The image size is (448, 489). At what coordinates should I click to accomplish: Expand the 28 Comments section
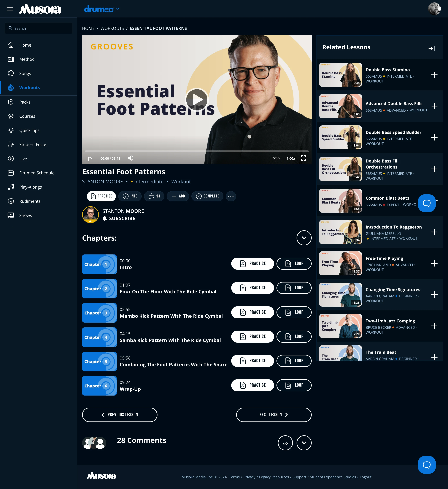[304, 443]
